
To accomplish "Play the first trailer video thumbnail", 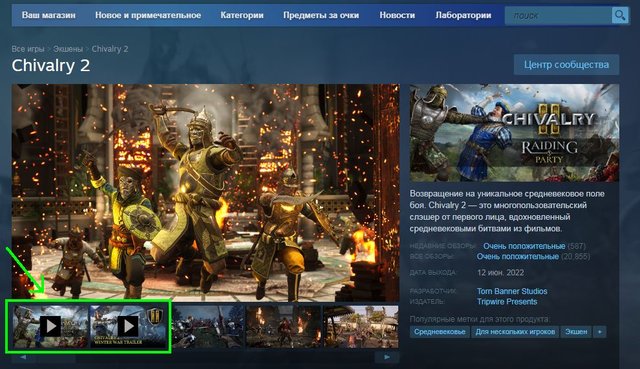I will (x=51, y=327).
